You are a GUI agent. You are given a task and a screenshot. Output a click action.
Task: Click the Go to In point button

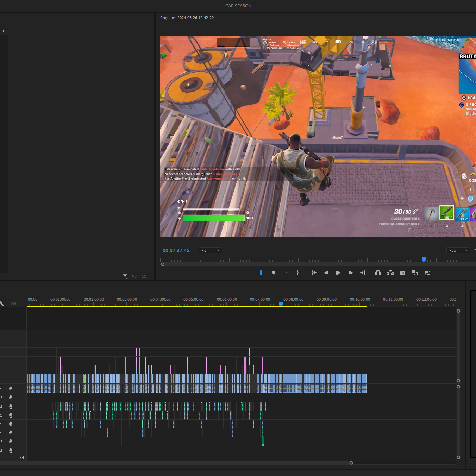[314, 273]
